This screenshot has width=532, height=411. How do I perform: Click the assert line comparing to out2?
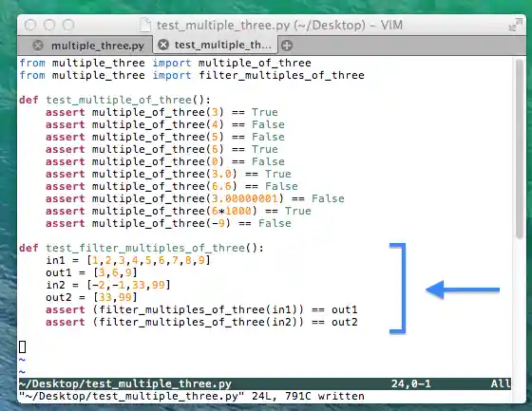(x=201, y=322)
